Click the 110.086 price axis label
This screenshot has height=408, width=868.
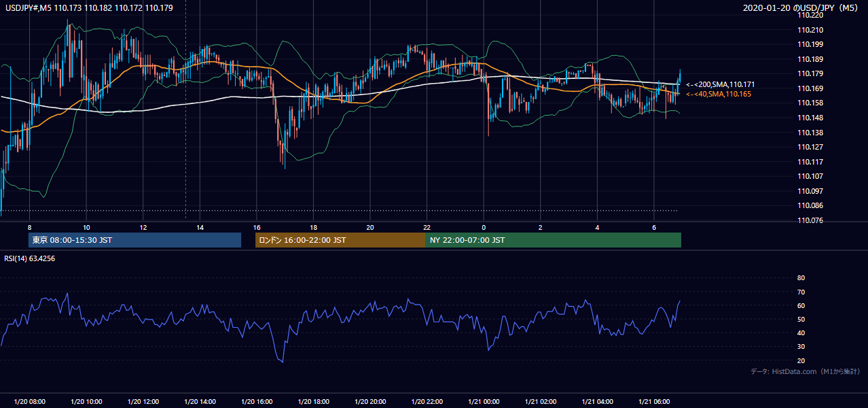point(810,205)
